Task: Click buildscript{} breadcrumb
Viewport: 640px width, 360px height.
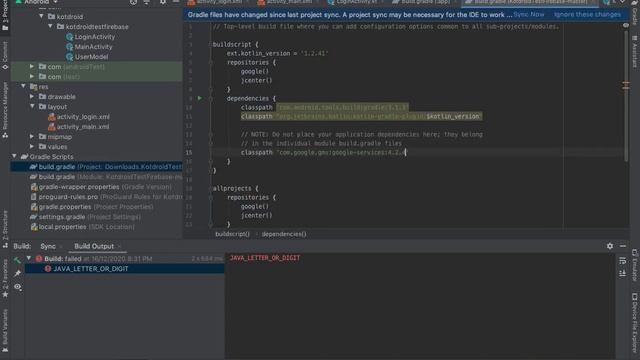Action: [232, 234]
